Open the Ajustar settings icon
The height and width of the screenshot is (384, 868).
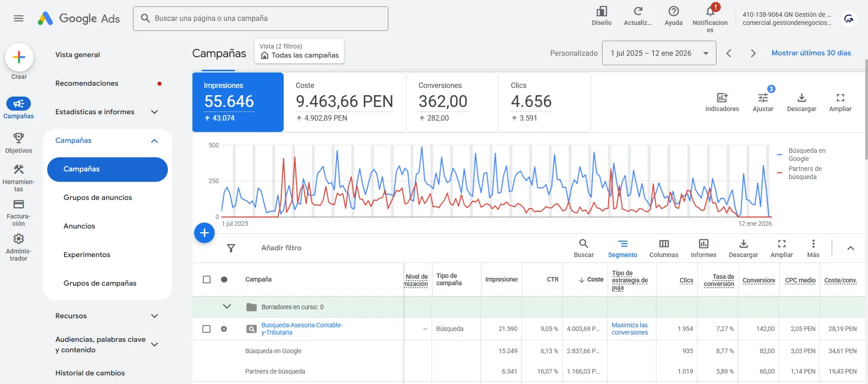(x=763, y=98)
